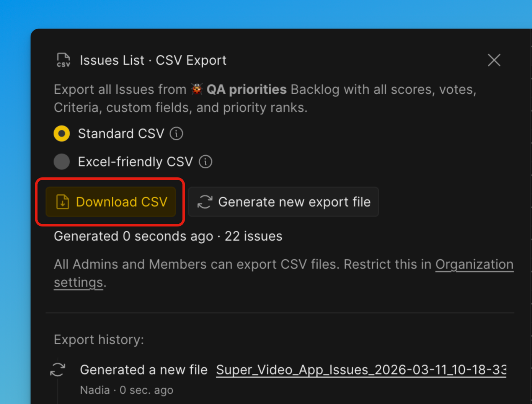Select the Issues List CSV Export title

click(x=153, y=60)
